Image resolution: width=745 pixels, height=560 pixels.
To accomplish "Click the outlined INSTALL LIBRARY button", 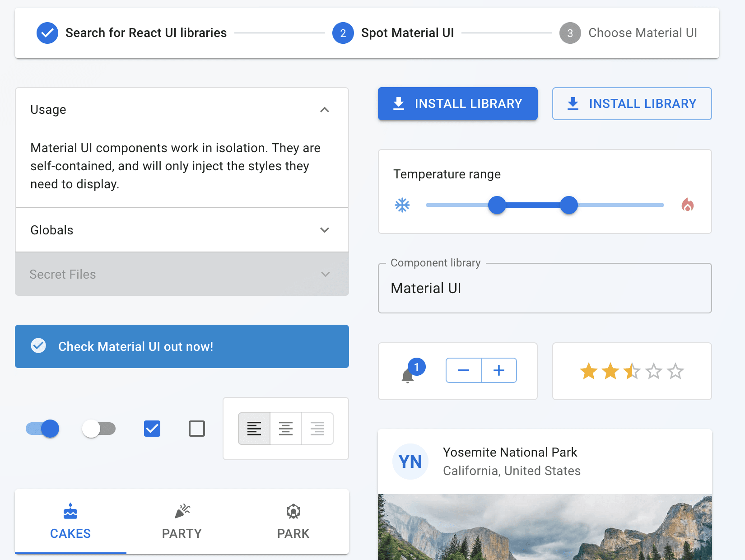I will pyautogui.click(x=632, y=103).
